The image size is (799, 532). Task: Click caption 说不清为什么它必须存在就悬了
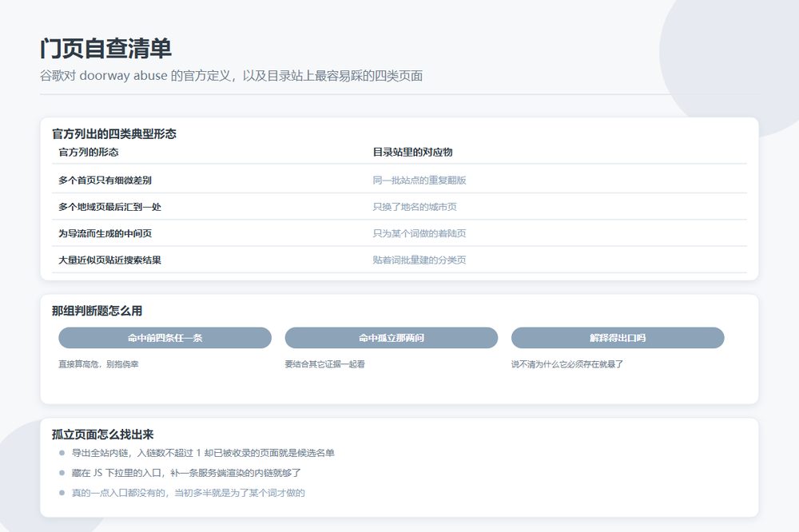567,364
